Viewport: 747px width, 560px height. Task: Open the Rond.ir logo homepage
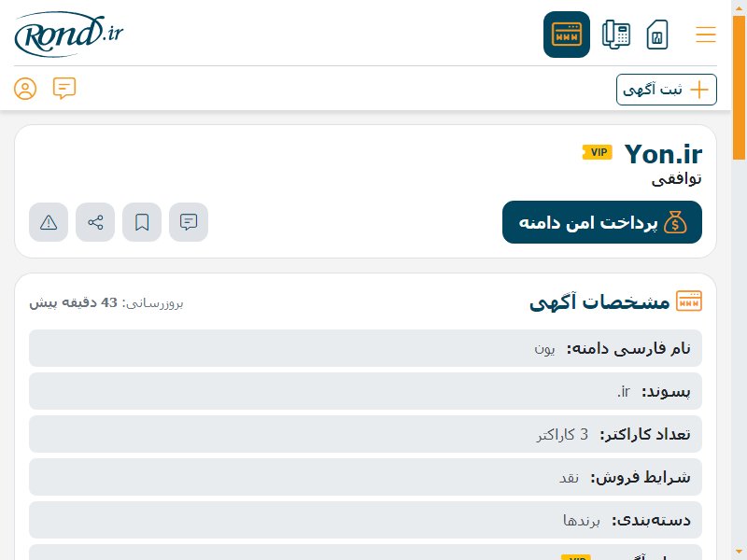click(x=68, y=35)
